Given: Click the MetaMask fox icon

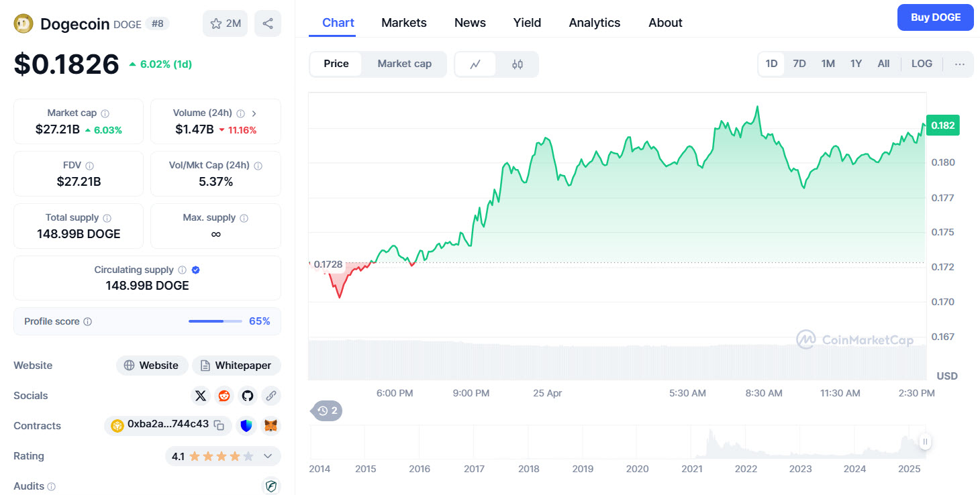Looking at the screenshot, I should (x=271, y=425).
